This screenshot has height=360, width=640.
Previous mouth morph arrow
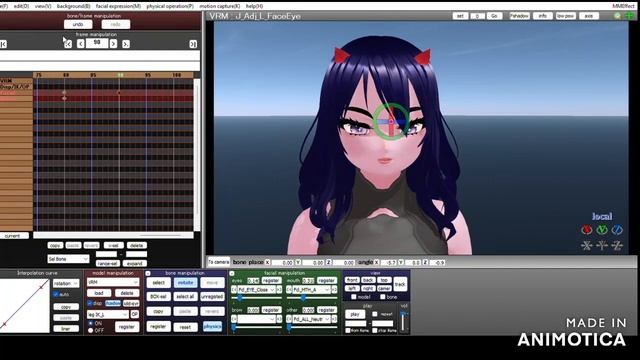coord(289,289)
